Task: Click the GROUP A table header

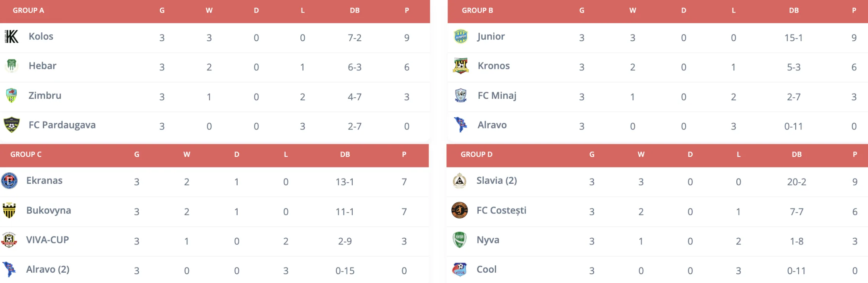Action: pos(28,10)
